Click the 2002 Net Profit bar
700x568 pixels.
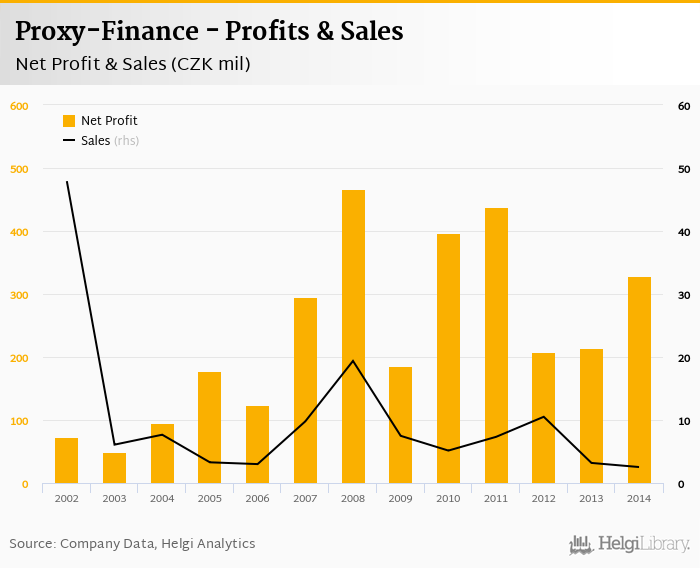point(67,461)
